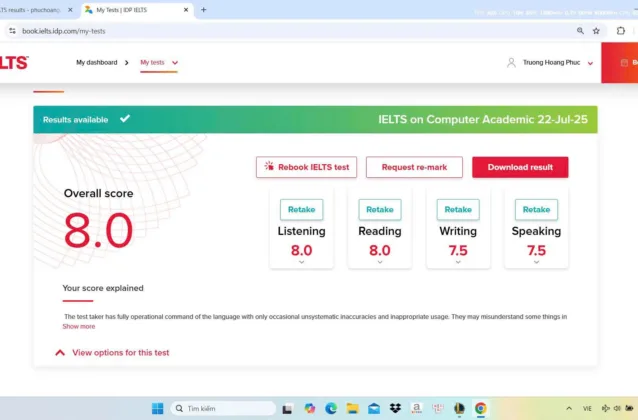Bookmark this page with the star icon
The width and height of the screenshot is (638, 420).
pyautogui.click(x=596, y=31)
